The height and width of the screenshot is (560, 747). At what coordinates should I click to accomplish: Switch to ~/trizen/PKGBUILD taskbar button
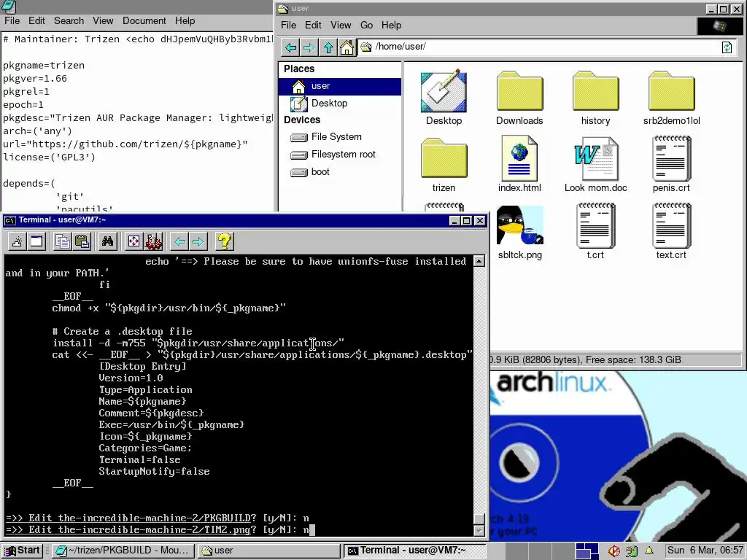click(x=123, y=551)
